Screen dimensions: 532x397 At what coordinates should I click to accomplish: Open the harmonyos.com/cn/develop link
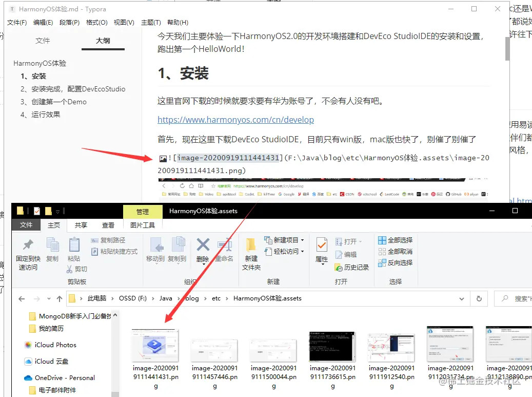pos(236,120)
